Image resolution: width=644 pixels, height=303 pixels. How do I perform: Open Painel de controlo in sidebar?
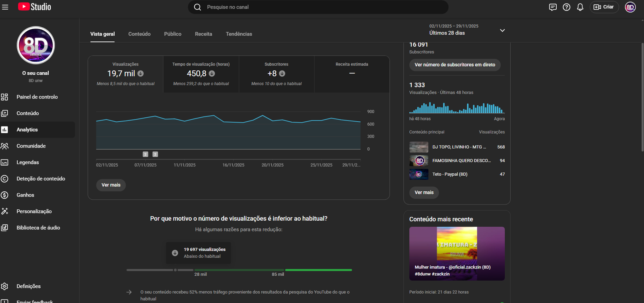[x=37, y=97]
